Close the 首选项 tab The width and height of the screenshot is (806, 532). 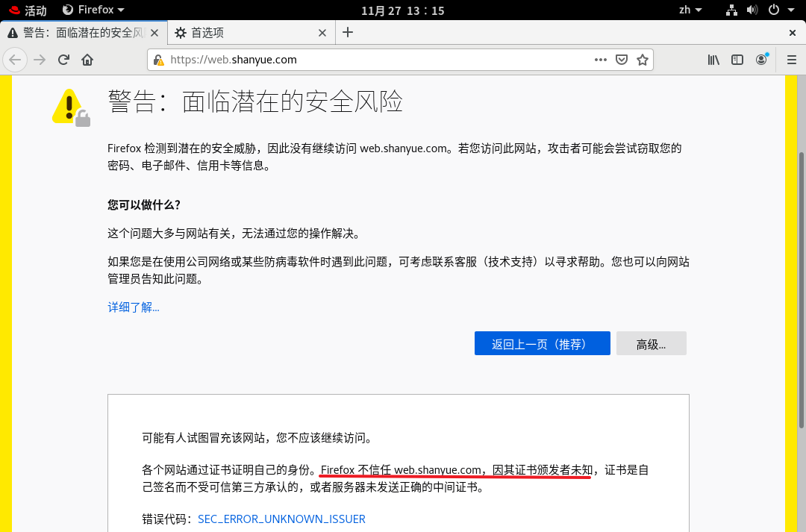pyautogui.click(x=322, y=33)
